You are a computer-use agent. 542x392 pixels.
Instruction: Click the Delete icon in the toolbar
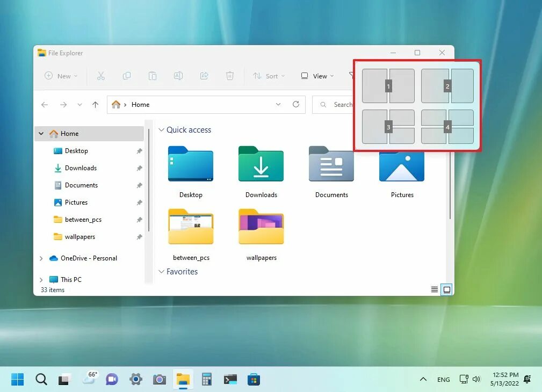click(x=230, y=76)
